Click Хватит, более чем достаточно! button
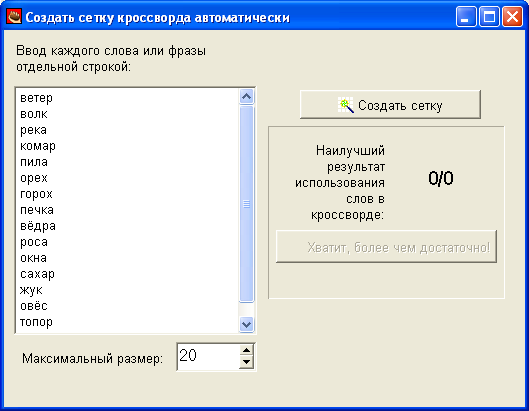The width and height of the screenshot is (529, 411). click(386, 246)
